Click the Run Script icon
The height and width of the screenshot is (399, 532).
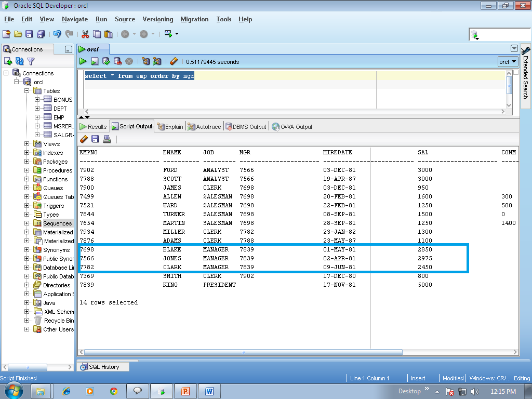(95, 61)
